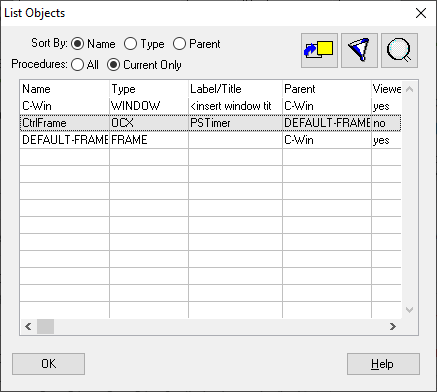This screenshot has height=392, width=437.
Task: Click the DEFAULT-FRAME parent cell of CtrlFrame
Action: [x=327, y=123]
